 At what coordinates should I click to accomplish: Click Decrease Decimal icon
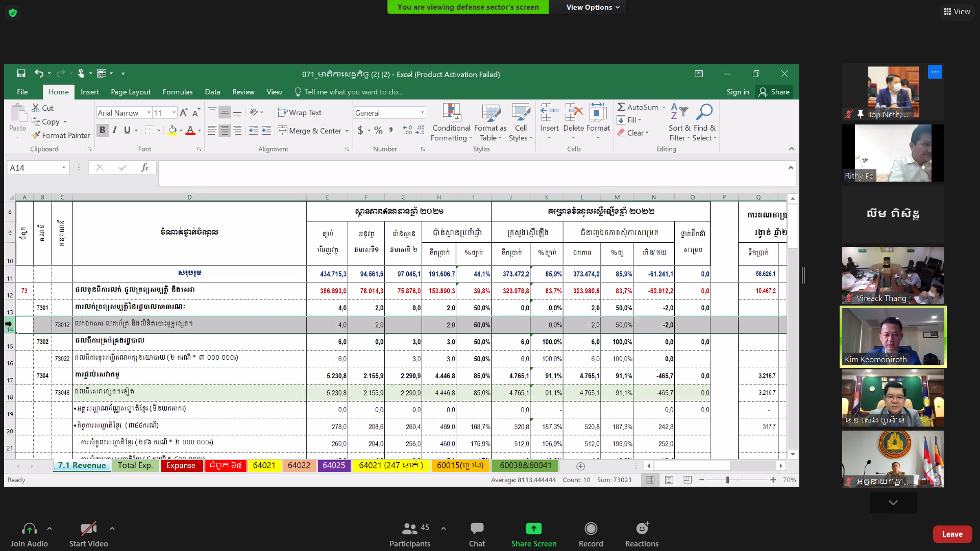(420, 131)
